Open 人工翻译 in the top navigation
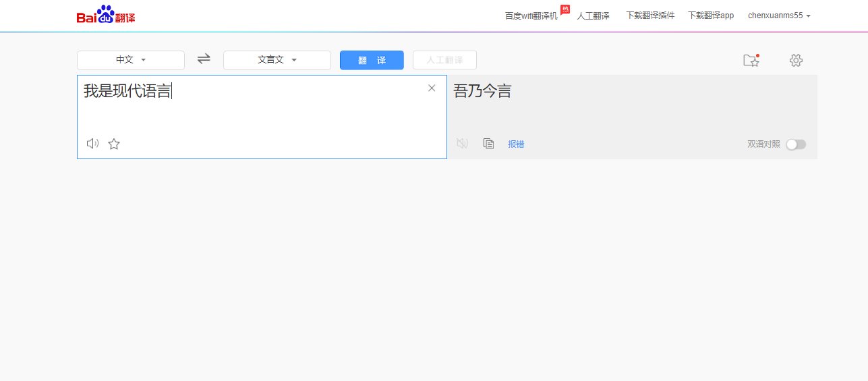This screenshot has height=381, width=868. click(x=593, y=16)
